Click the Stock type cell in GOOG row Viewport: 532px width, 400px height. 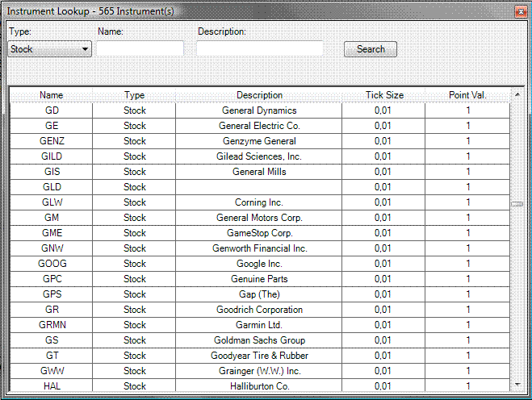pyautogui.click(x=134, y=264)
